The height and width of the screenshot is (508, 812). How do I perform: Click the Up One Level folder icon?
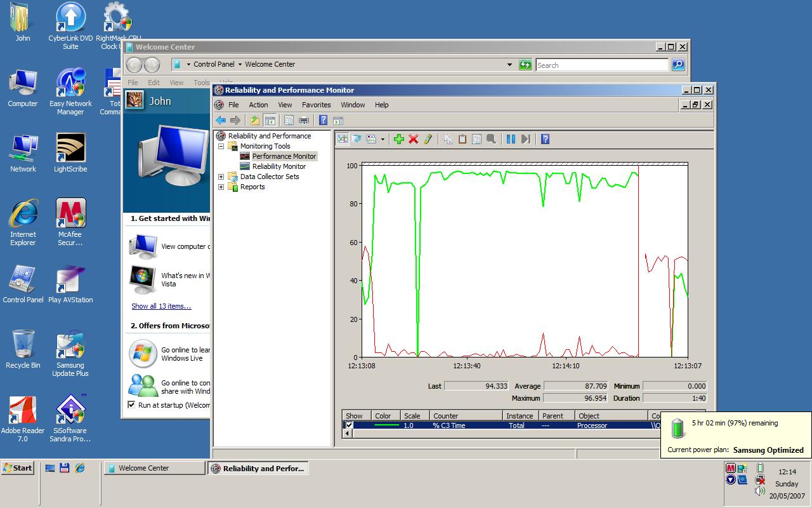[x=255, y=121]
